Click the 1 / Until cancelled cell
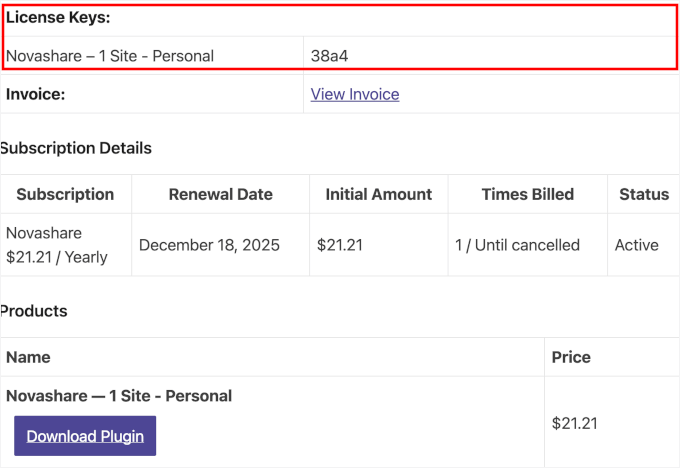Image resolution: width=680 pixels, height=468 pixels. pos(517,245)
